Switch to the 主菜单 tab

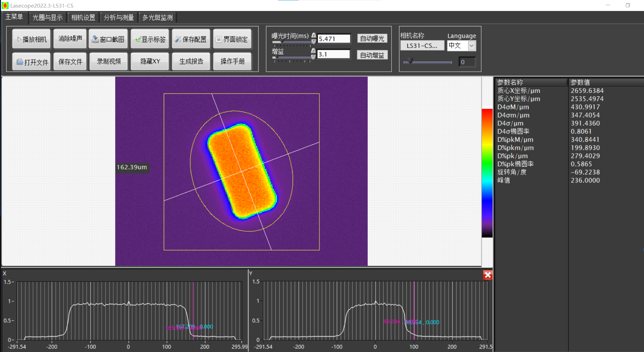point(14,17)
